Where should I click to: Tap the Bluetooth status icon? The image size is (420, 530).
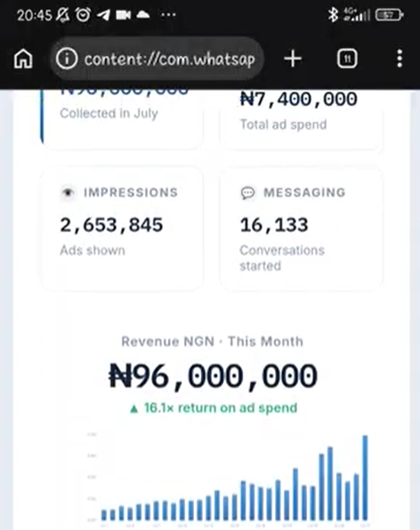(333, 15)
